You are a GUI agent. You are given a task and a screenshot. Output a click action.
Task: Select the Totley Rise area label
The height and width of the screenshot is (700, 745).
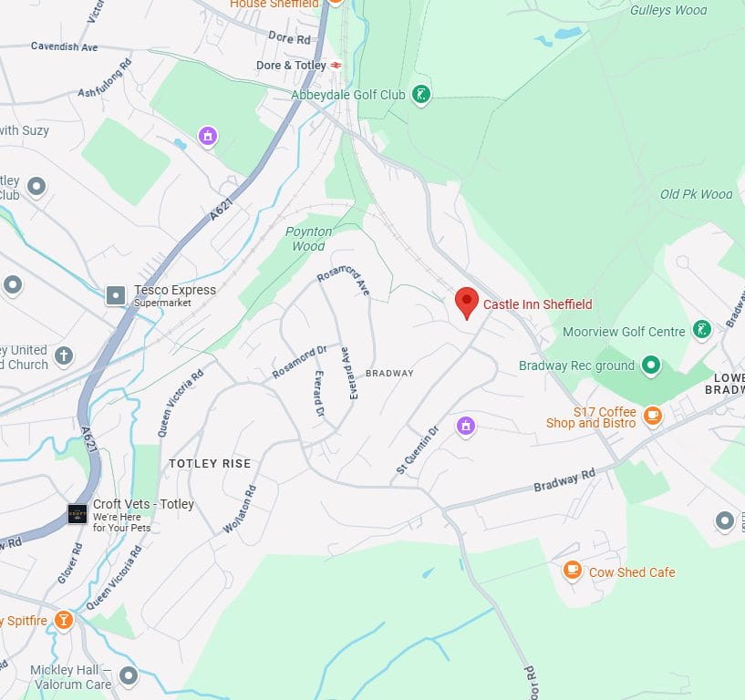click(210, 464)
